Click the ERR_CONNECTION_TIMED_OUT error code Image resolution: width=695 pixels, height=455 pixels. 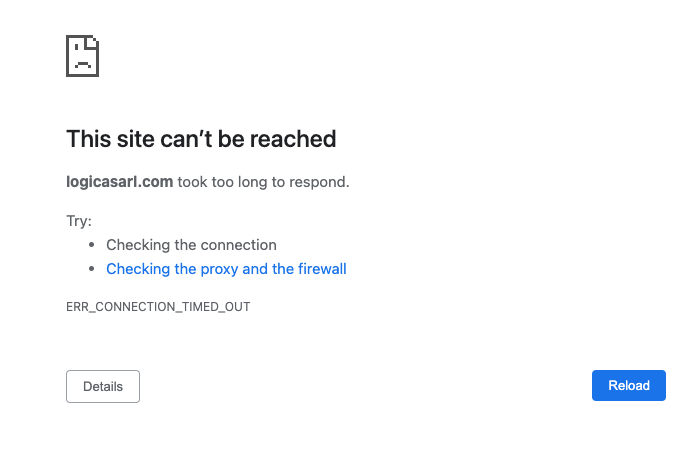click(x=158, y=307)
